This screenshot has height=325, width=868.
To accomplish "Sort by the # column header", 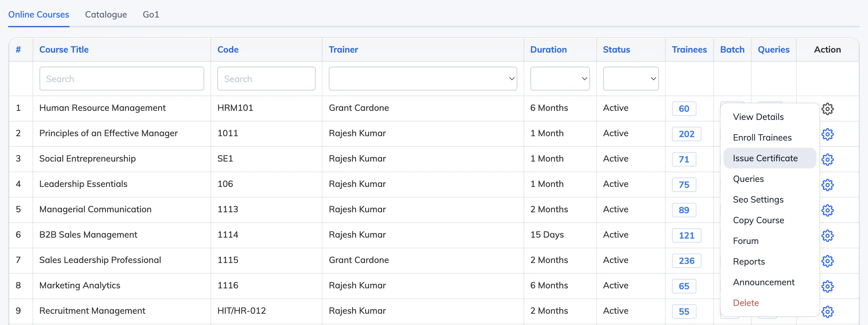I will (x=18, y=49).
